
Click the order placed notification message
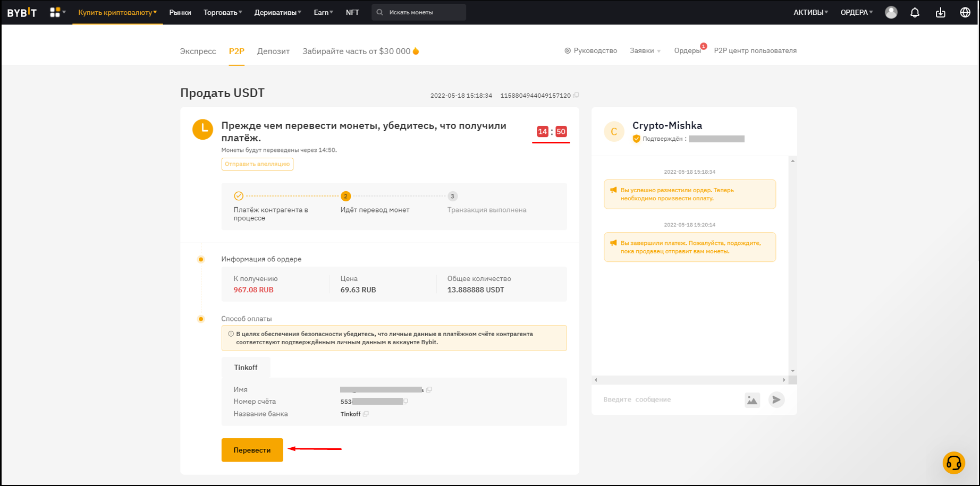click(x=690, y=194)
